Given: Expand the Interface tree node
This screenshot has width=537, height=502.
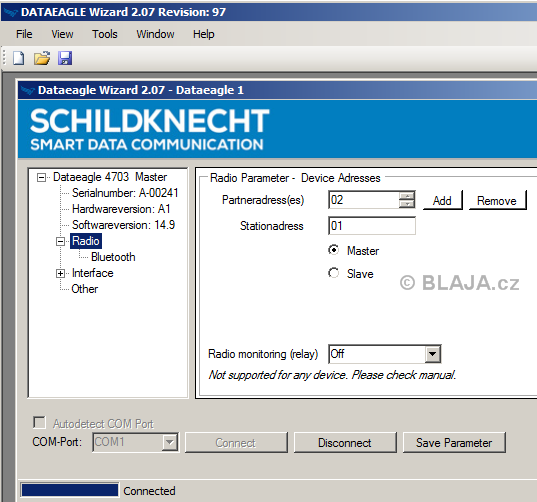Looking at the screenshot, I should coord(60,273).
